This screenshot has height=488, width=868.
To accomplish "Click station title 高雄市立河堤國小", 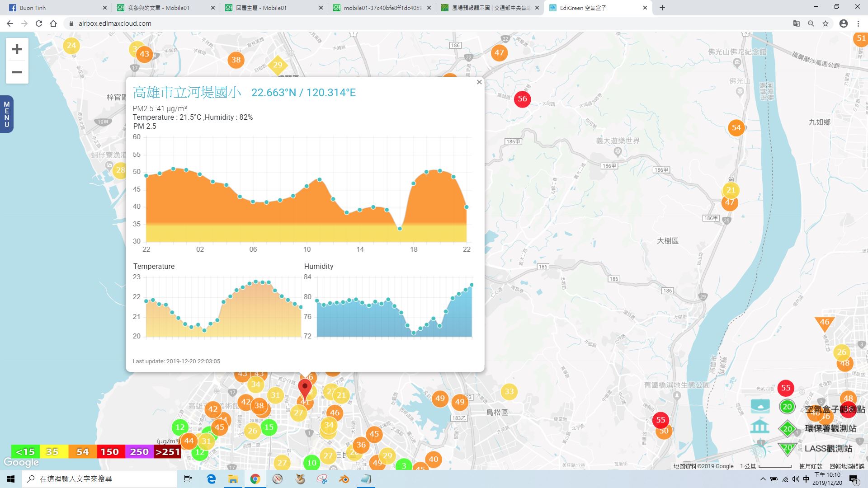I will click(187, 92).
